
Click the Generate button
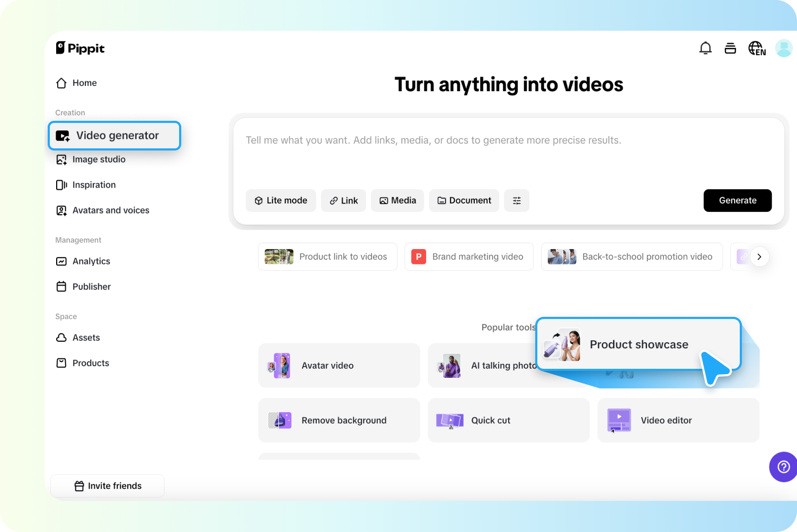[x=737, y=200]
